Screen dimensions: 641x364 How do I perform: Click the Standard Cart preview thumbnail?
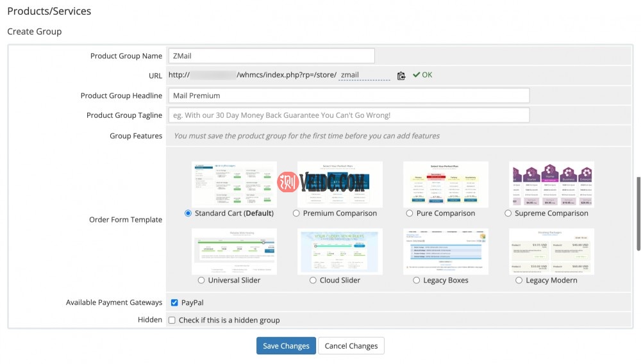(234, 184)
